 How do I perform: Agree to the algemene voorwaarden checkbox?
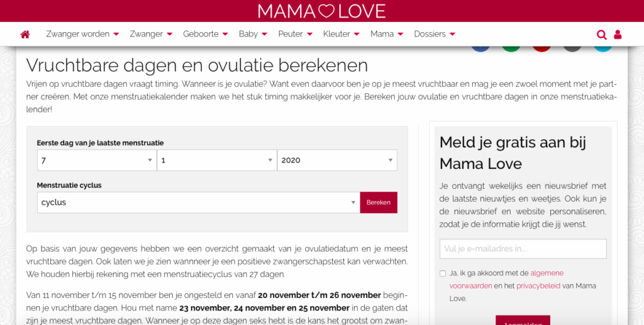point(442,273)
